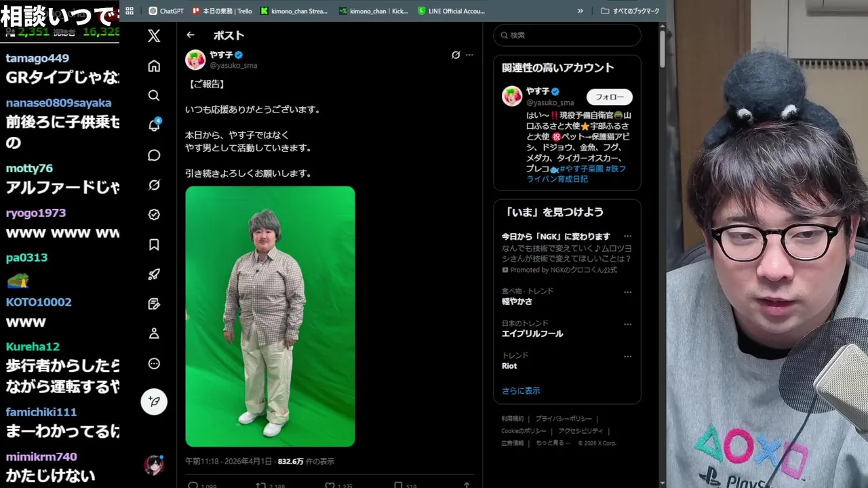The image size is (868, 488).
Task: Click chat username famichiki111
Action: point(41,412)
